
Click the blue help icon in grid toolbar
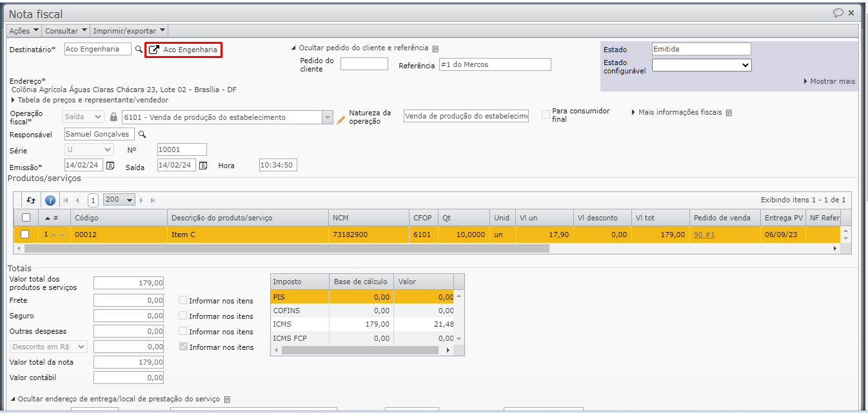click(x=50, y=200)
